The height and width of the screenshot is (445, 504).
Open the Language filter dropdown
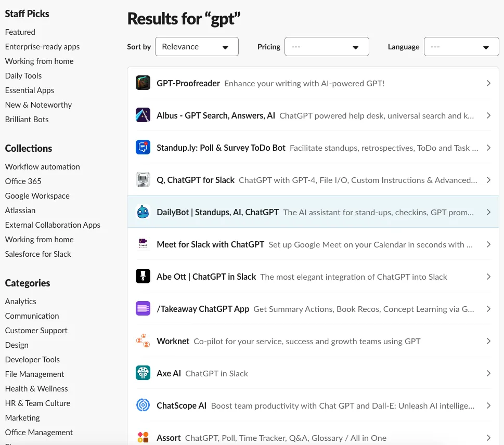point(461,47)
